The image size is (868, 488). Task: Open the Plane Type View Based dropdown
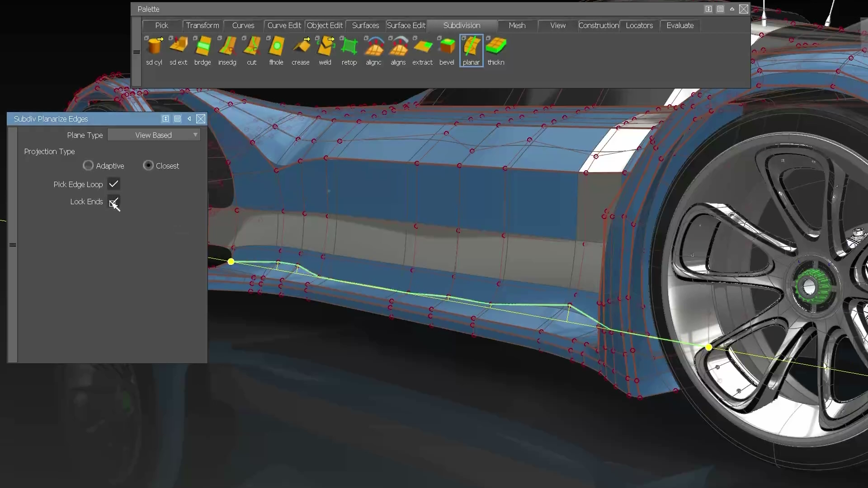click(x=154, y=135)
